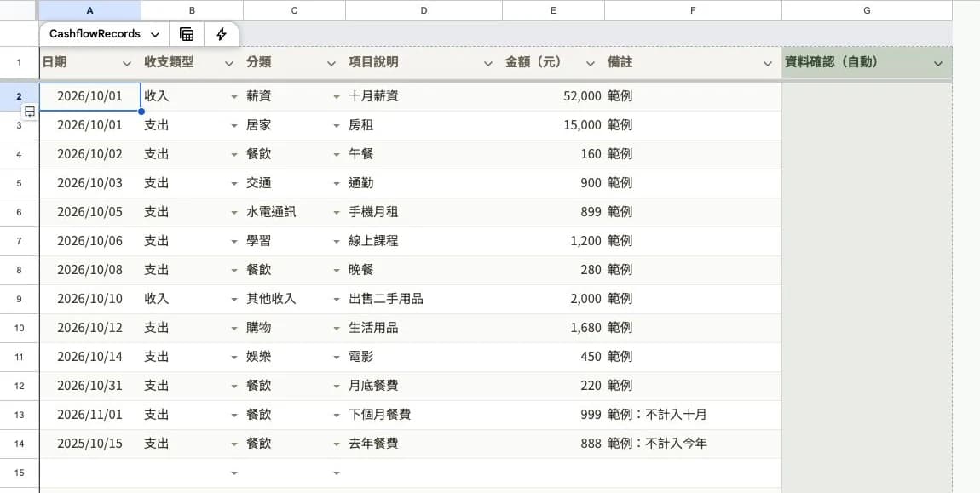Expand category dropdown showing 購物
Viewport: 980px width, 493px height.
(337, 328)
